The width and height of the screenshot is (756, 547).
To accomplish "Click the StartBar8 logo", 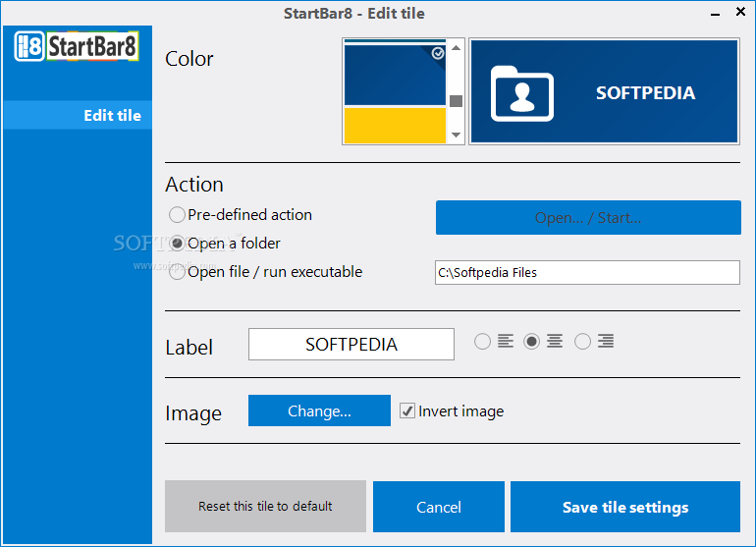I will [x=77, y=46].
